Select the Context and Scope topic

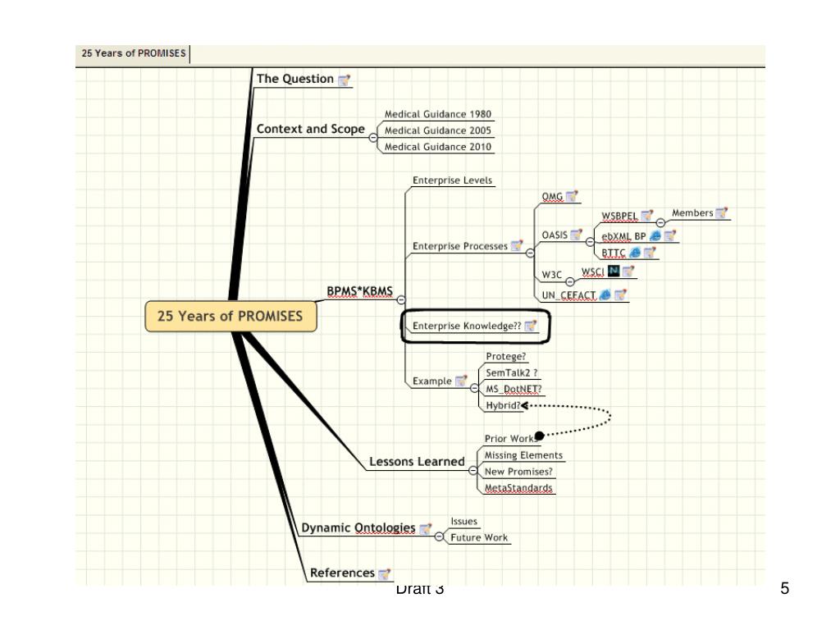pos(311,129)
